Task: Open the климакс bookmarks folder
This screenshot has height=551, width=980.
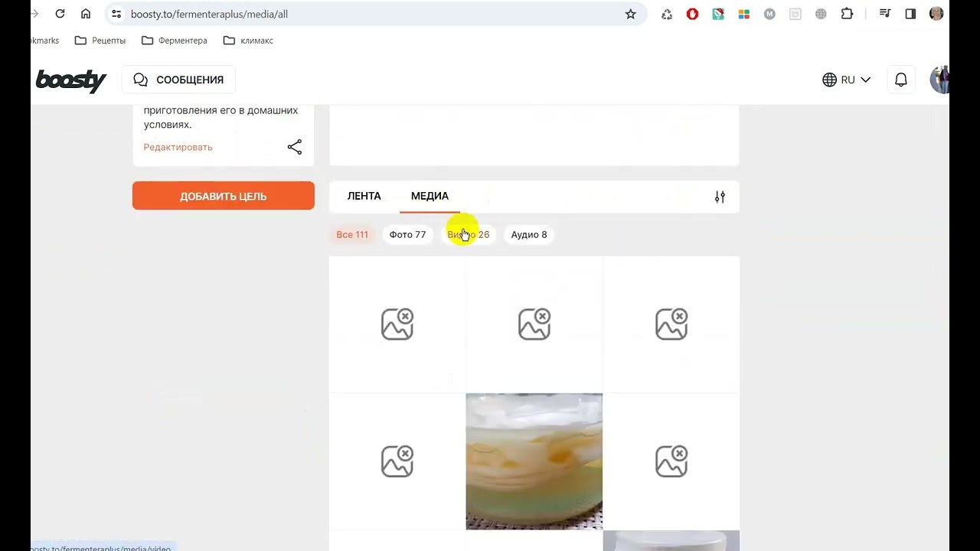Action: (248, 41)
